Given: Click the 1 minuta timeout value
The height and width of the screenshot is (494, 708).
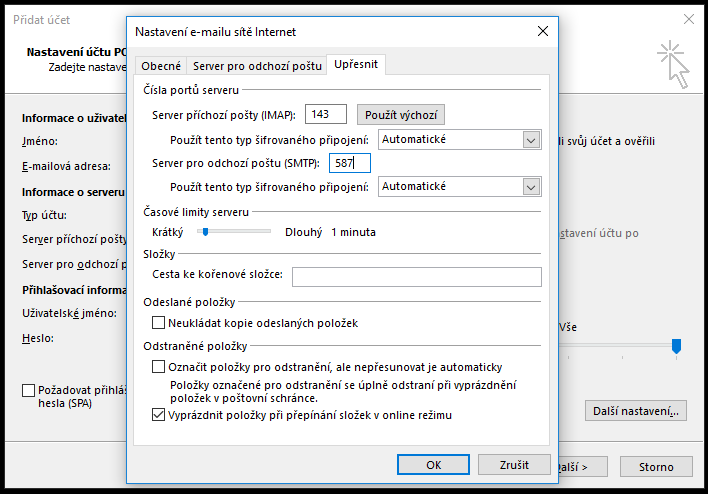Looking at the screenshot, I should pos(354,232).
